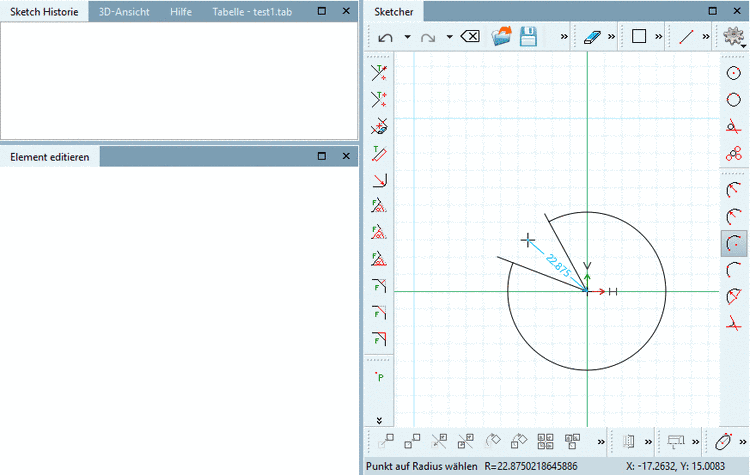The width and height of the screenshot is (750, 475).
Task: Click rotate-copy element icon
Action: tap(519, 442)
